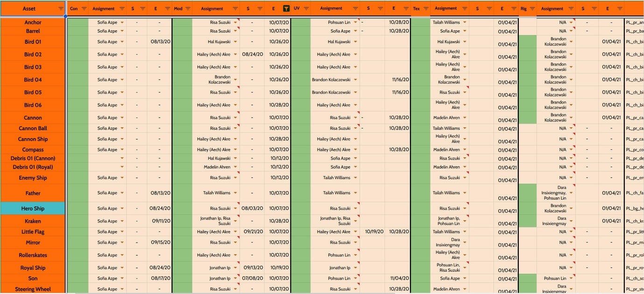Expand Risa Suzuki dropdown in Anchor row
The height and width of the screenshot is (294, 644).
coord(235,22)
